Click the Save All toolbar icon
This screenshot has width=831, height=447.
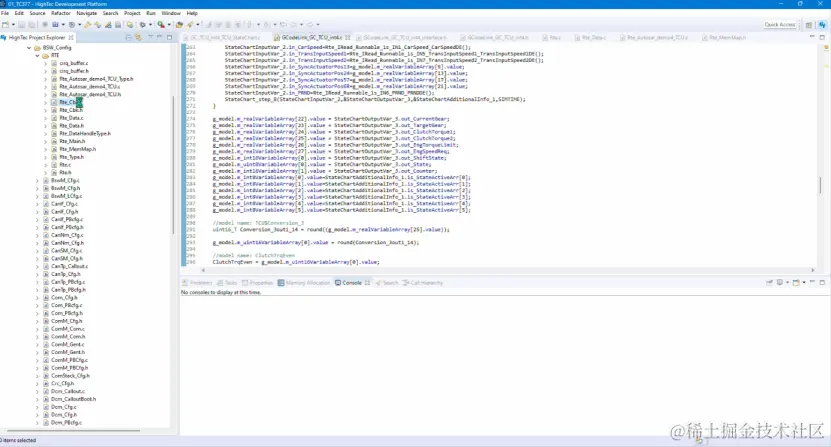[32, 24]
